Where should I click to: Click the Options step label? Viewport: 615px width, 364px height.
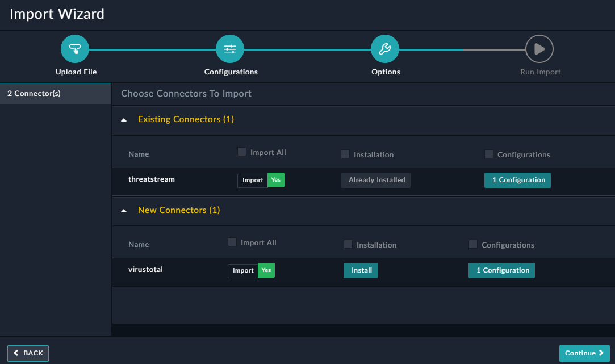point(386,72)
